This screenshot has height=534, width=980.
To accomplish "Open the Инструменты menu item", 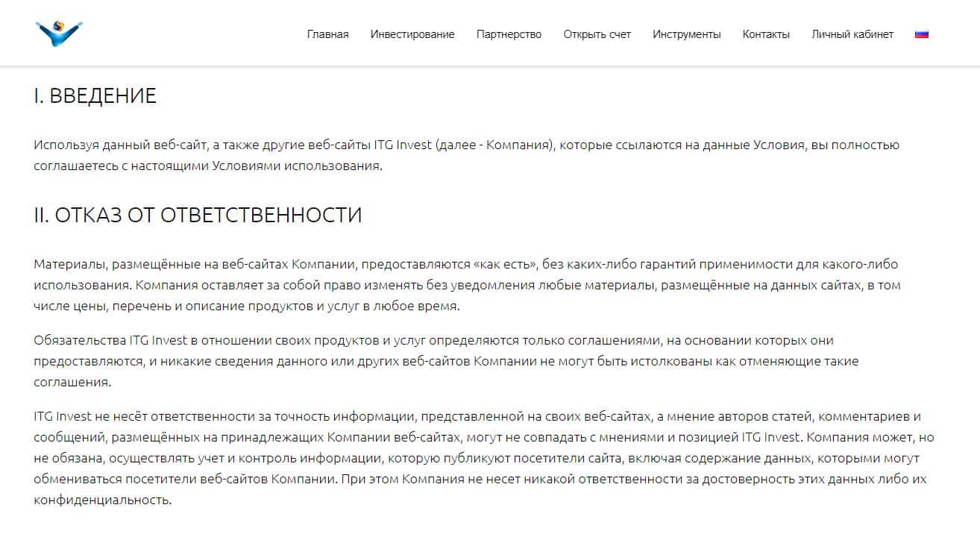I will click(686, 34).
